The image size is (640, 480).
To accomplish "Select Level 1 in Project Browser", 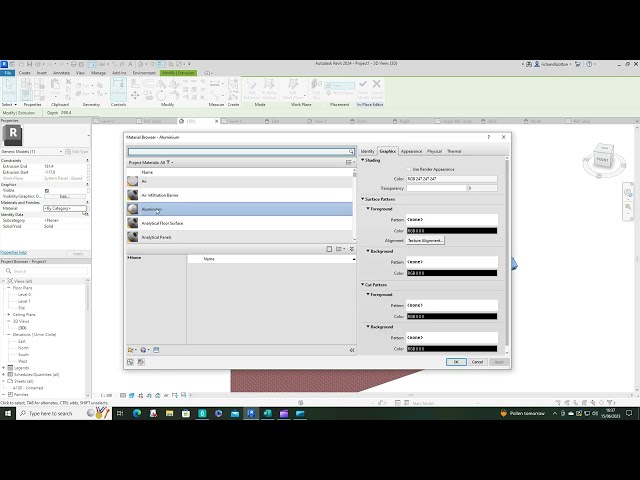I will coord(24,301).
